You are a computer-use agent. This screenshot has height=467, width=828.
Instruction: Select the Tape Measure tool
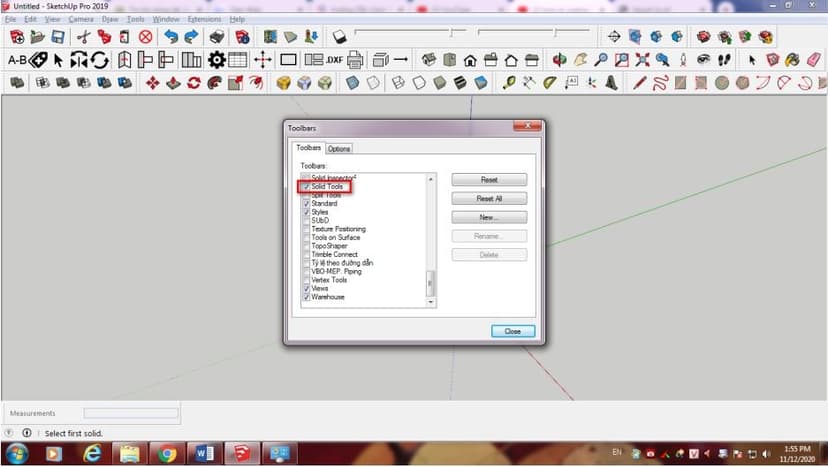[509, 83]
